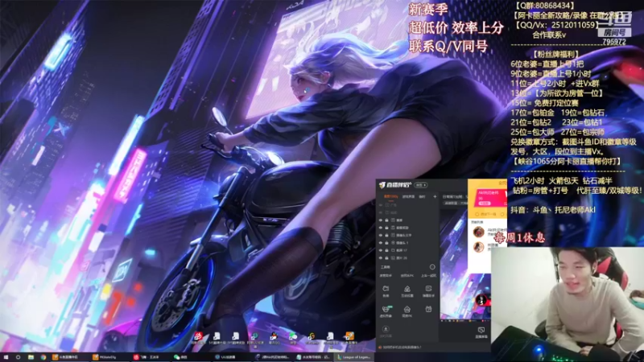Click the Cortana circle on the taskbar

[x=18, y=357]
